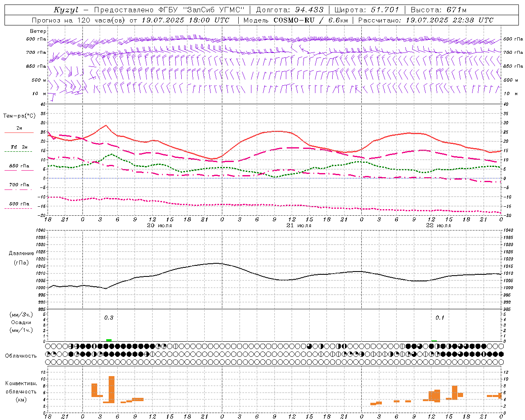Click the Тем-ра(°C) axis title
The width and height of the screenshot is (525, 420).
[x=19, y=116]
